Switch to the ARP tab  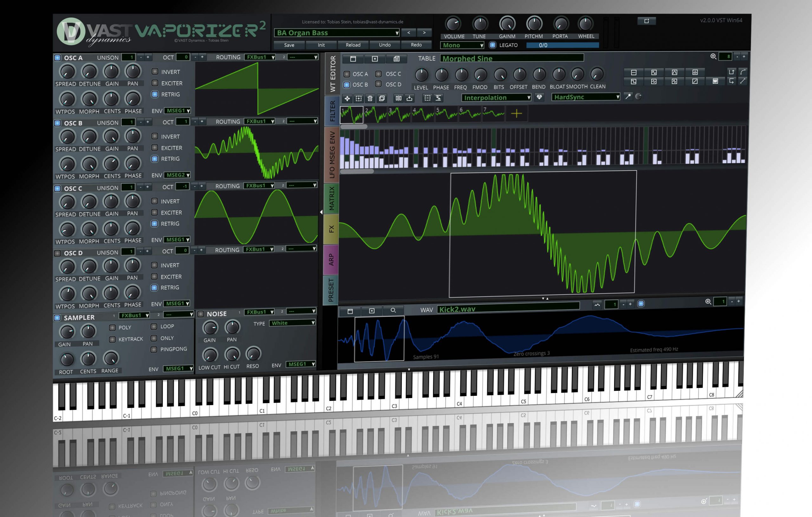point(331,259)
